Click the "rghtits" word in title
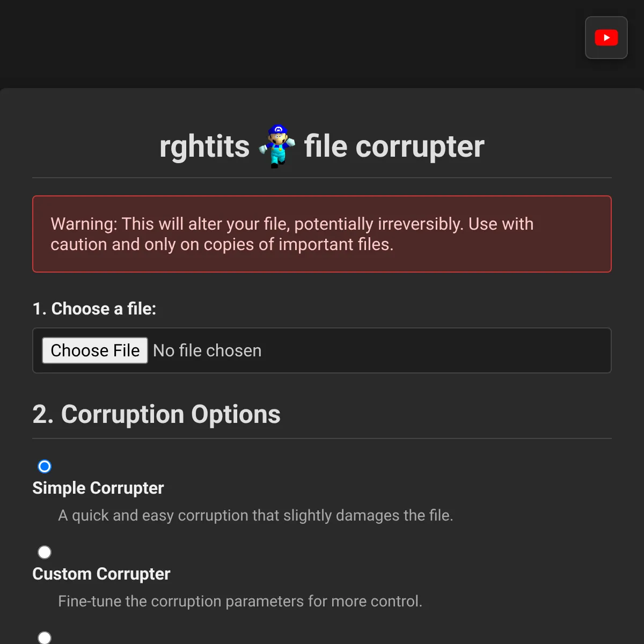This screenshot has height=644, width=644. click(x=204, y=147)
